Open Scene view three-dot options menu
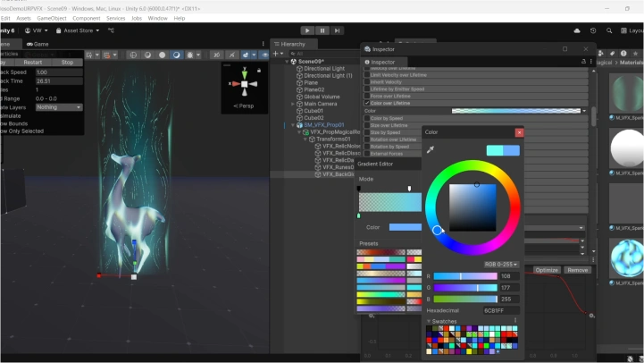644x363 pixels. pos(263,44)
